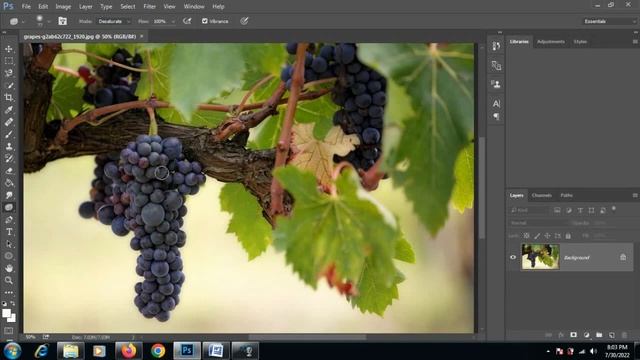Toggle pressure for size icon

[244, 21]
